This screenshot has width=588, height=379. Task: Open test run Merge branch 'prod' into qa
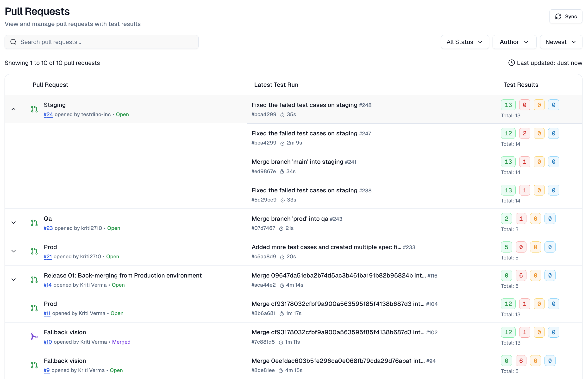(290, 219)
